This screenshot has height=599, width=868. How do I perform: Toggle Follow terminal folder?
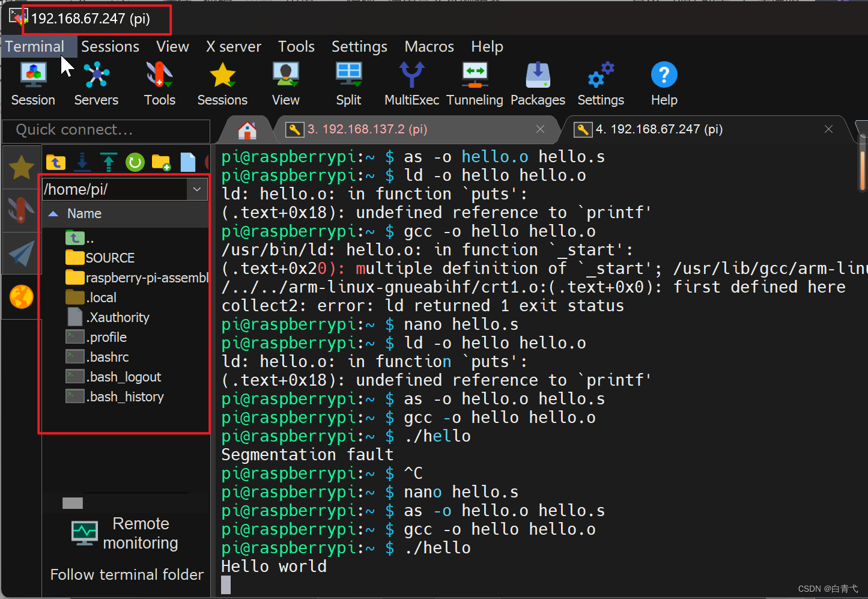click(x=126, y=574)
